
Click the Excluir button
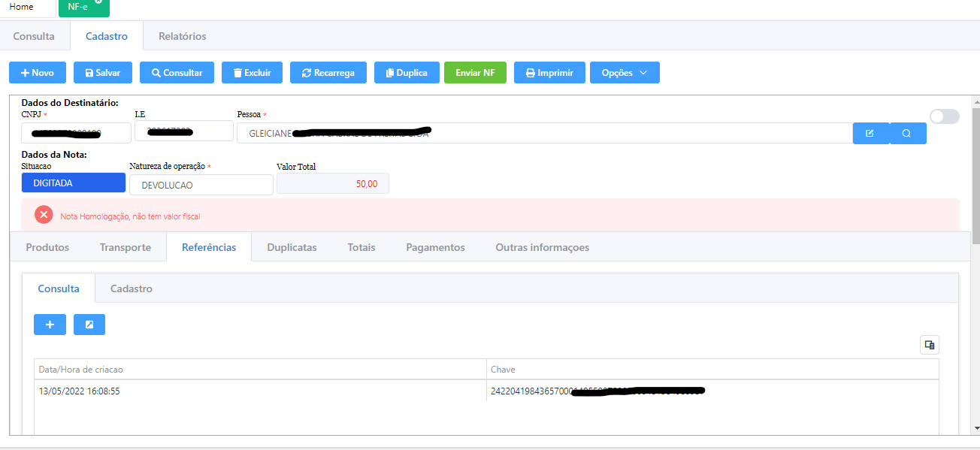click(252, 73)
